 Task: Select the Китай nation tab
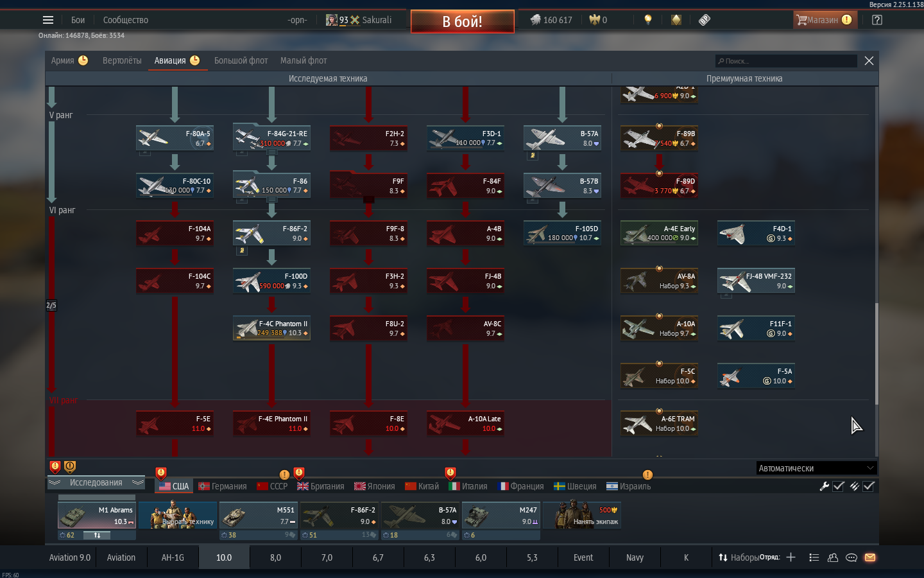click(x=422, y=486)
